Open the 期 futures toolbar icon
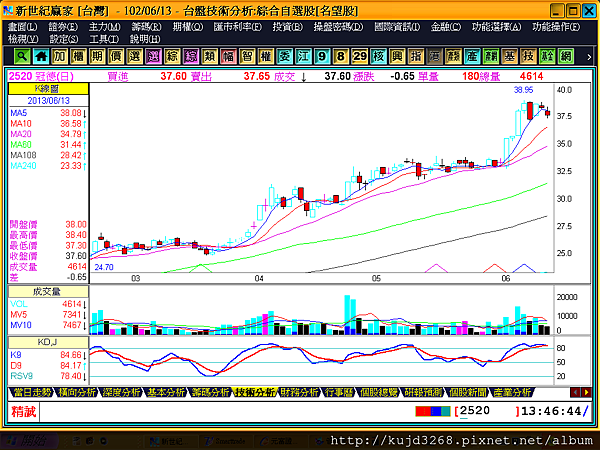This screenshot has width=600, height=450. click(x=97, y=57)
